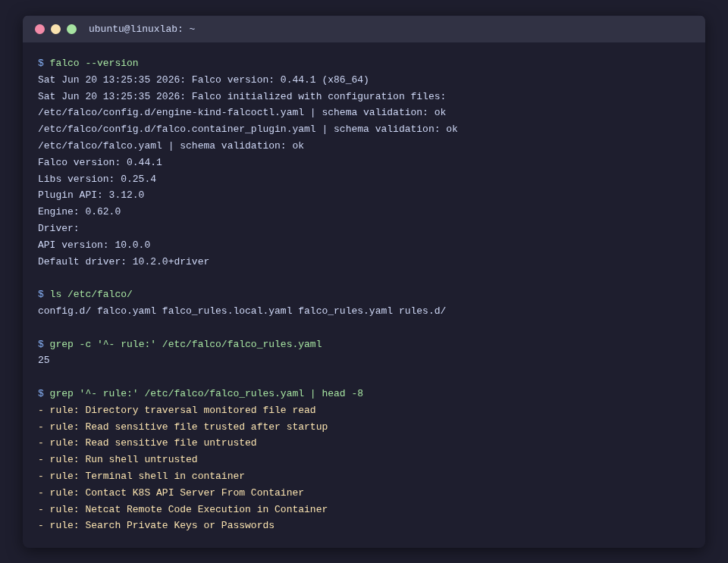Click the terminal title ubuntu@linuxlab: ~
Image resolution: width=728 pixels, height=563 pixels.
[142, 30]
